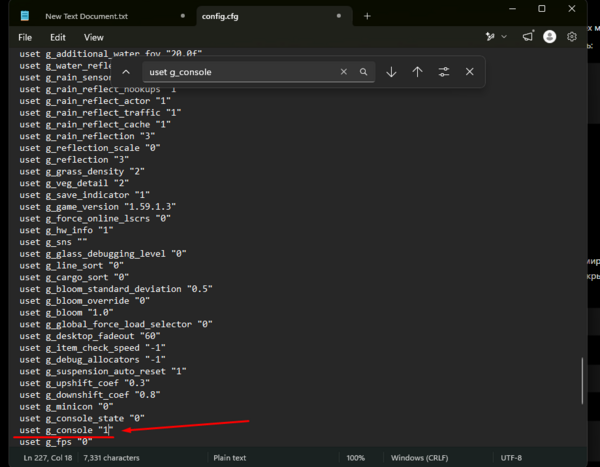600x467 pixels.
Task: Click the line 'uset g_suspension_auto_reset "1"'
Action: click(x=103, y=371)
